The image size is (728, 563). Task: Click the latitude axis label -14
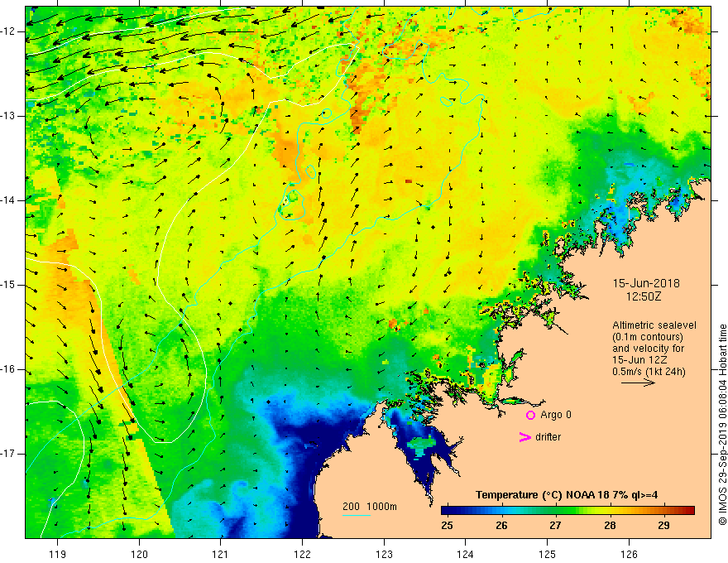[x=9, y=200]
